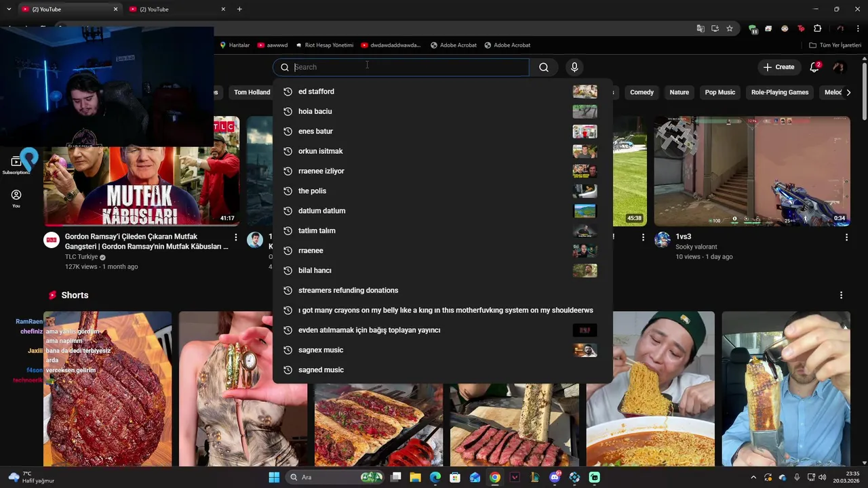Open the first Adobe Acrobat bookmark
The width and height of the screenshot is (868, 488).
454,45
